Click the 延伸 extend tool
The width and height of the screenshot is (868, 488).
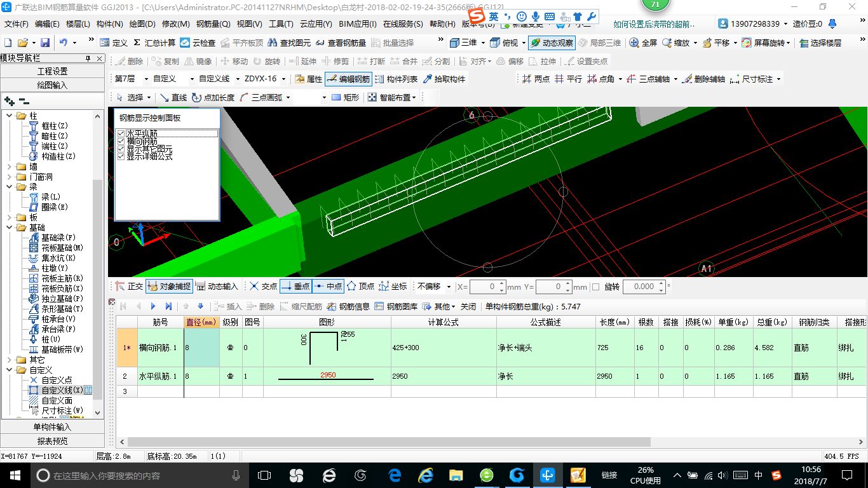(302, 62)
